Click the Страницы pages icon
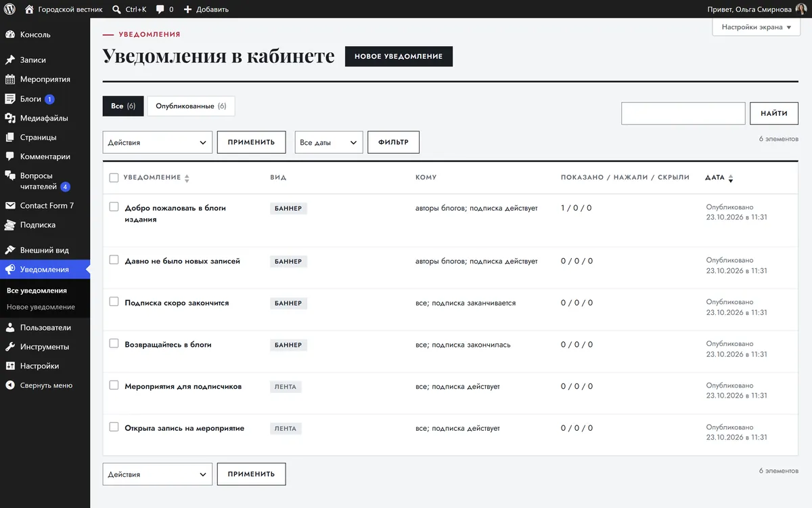The height and width of the screenshot is (508, 812). click(x=10, y=137)
